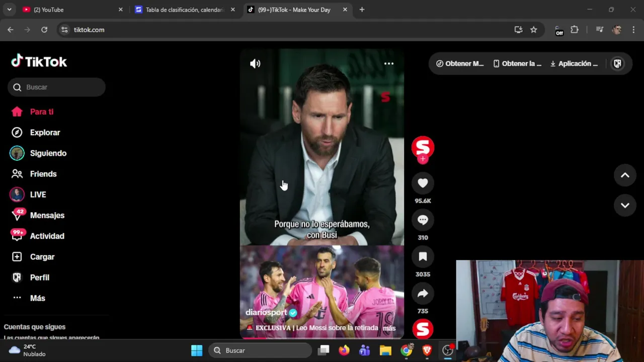
Task: Open the diariosport username link
Action: tap(266, 313)
